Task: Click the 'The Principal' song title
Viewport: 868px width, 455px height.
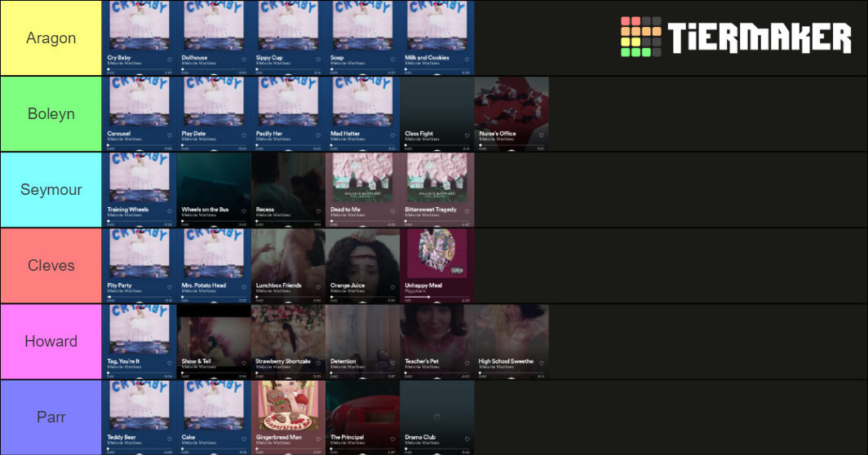Action: (x=347, y=437)
